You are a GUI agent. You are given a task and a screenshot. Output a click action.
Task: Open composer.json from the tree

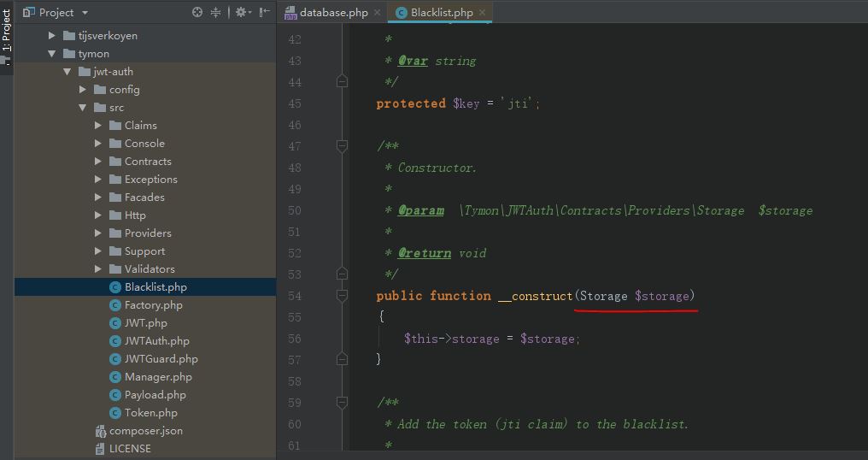click(x=146, y=431)
